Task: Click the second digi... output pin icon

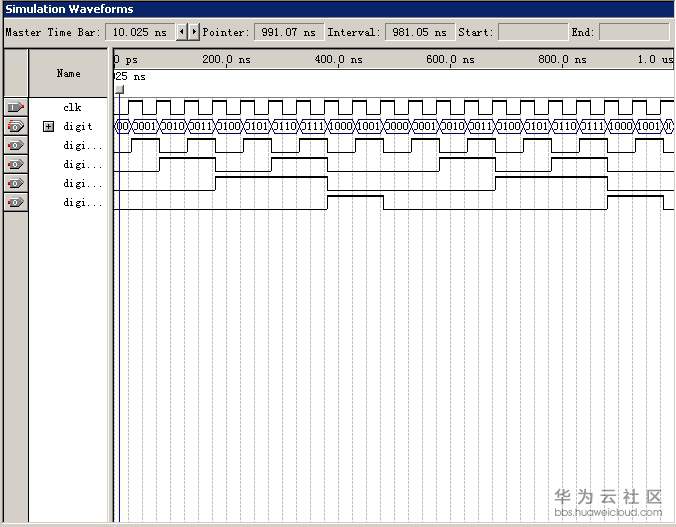Action: tap(16, 164)
